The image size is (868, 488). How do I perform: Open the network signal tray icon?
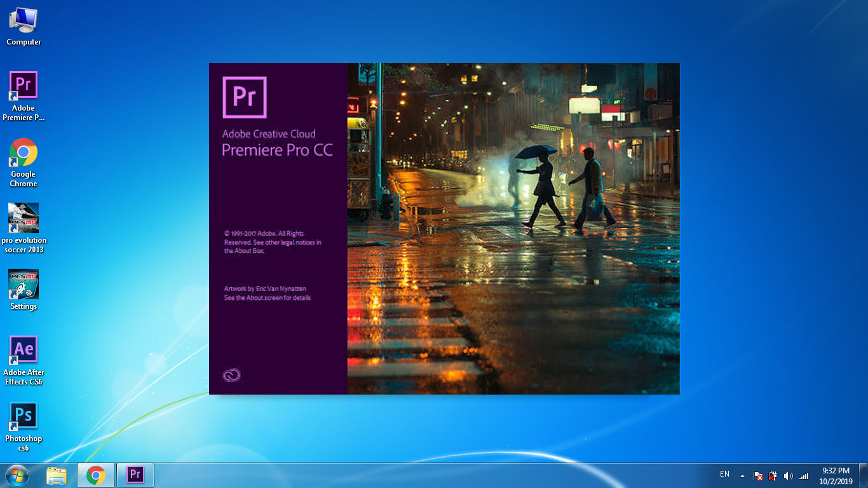click(804, 475)
